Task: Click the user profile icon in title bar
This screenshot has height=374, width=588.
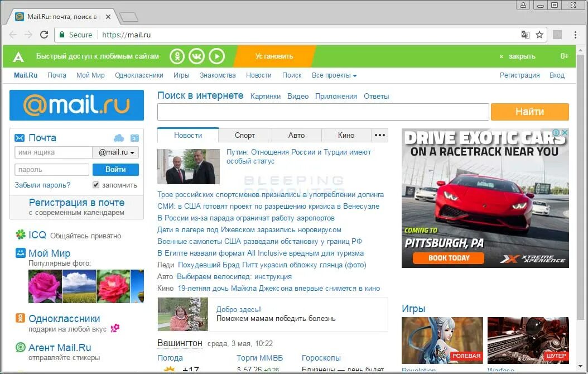Action: [x=523, y=5]
